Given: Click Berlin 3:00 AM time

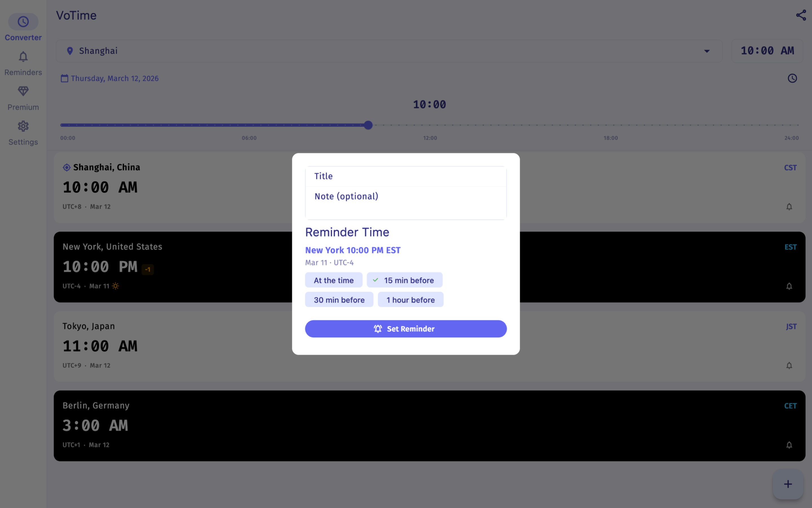Looking at the screenshot, I should click(95, 425).
